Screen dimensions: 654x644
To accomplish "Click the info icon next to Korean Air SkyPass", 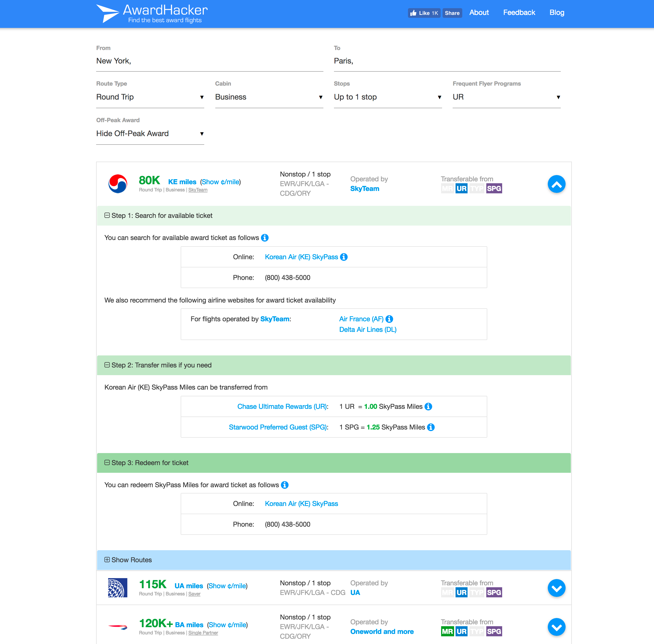I will 344,257.
